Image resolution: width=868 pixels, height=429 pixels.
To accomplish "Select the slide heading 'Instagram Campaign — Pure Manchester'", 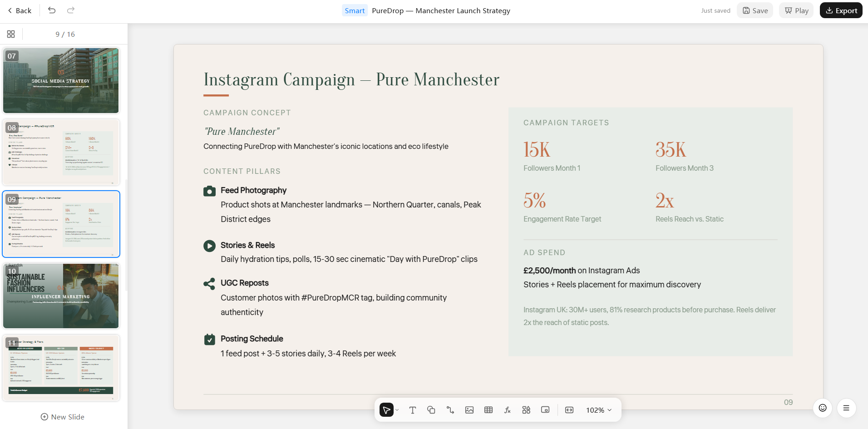I will (x=351, y=79).
